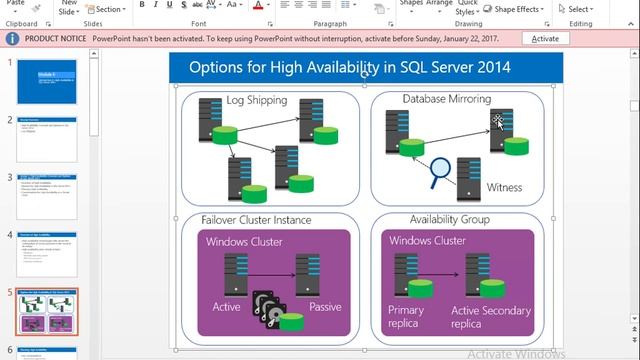Click the Passive label

pos(325,307)
